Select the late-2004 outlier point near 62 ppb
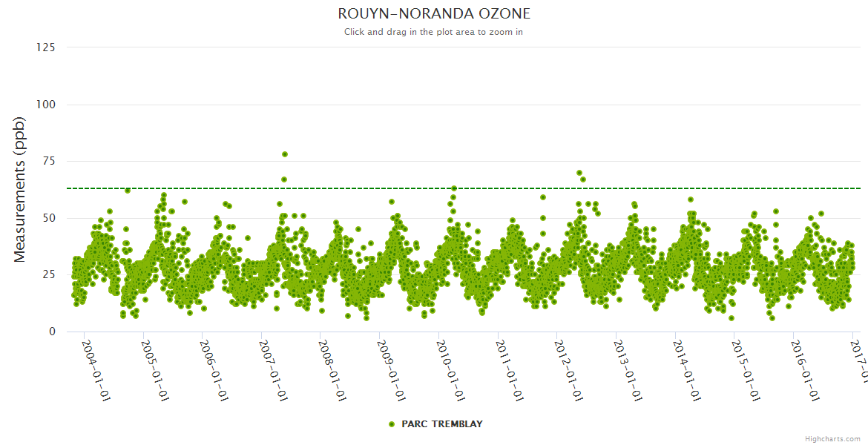 click(128, 191)
